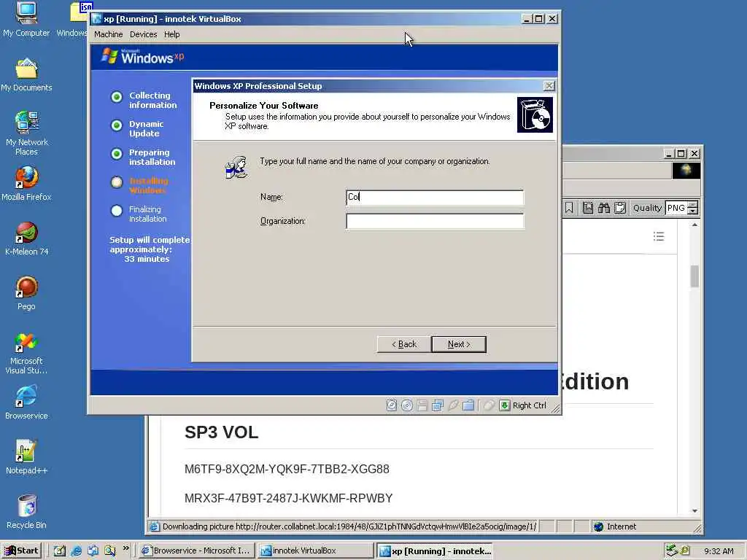Maximize the Browservice browser window

[681, 153]
